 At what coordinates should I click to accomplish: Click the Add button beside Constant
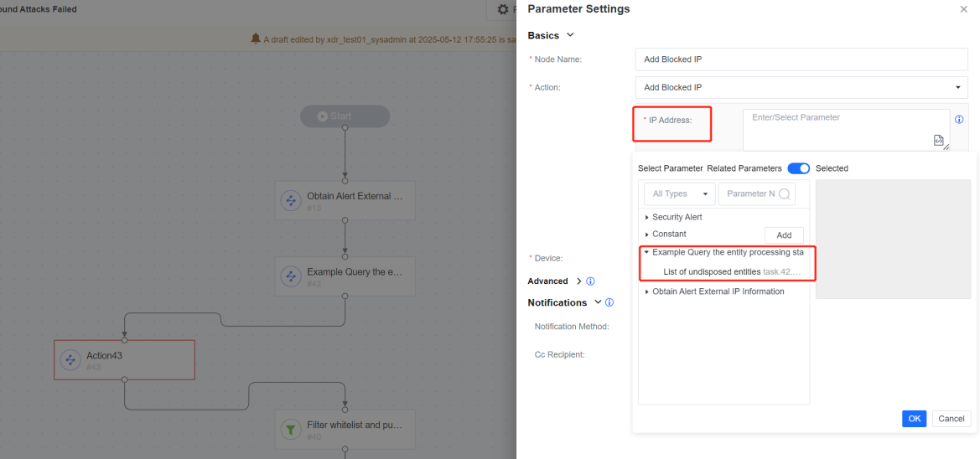784,235
